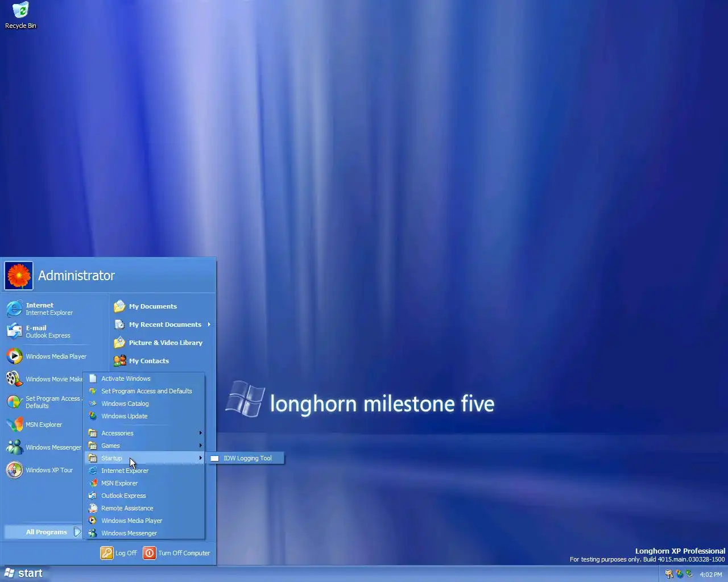Select Set Program Access and Defaults menu entry
This screenshot has width=728, height=582.
coord(144,391)
